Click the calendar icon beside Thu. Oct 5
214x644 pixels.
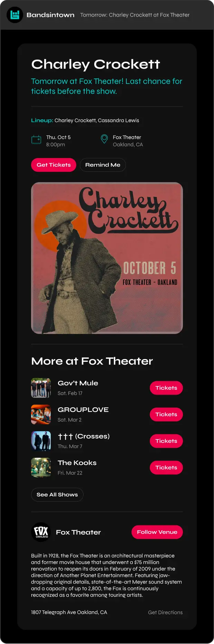point(36,139)
